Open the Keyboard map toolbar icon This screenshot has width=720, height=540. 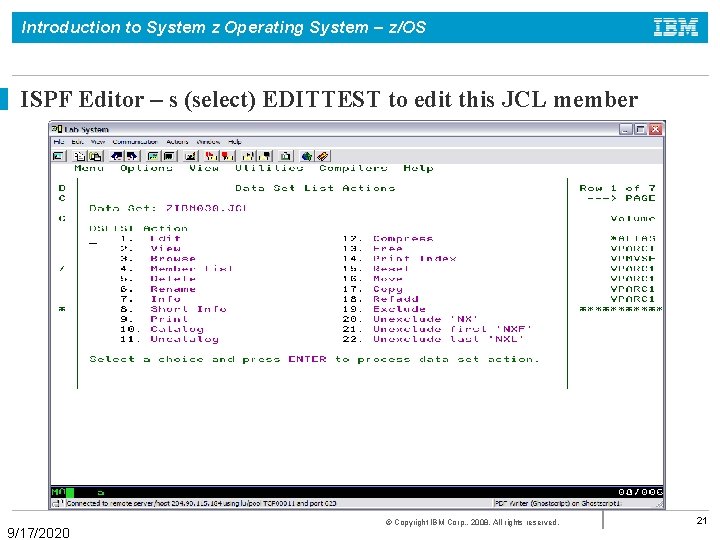191,156
